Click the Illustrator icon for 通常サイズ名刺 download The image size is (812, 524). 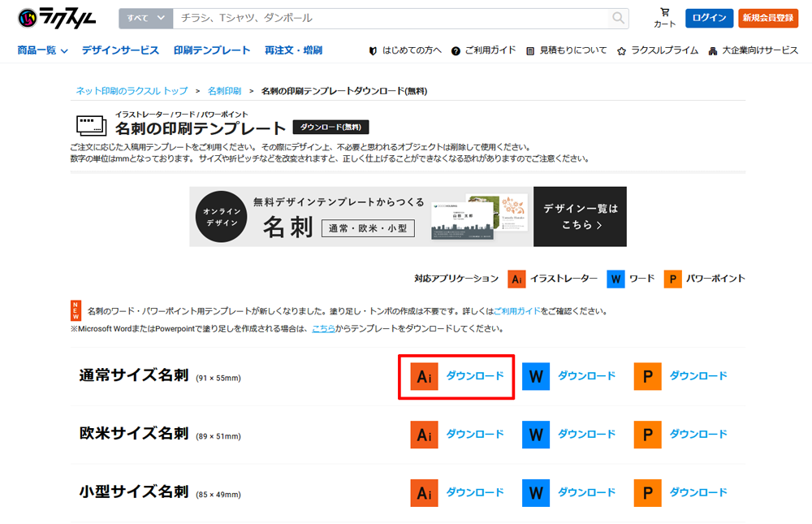(424, 376)
